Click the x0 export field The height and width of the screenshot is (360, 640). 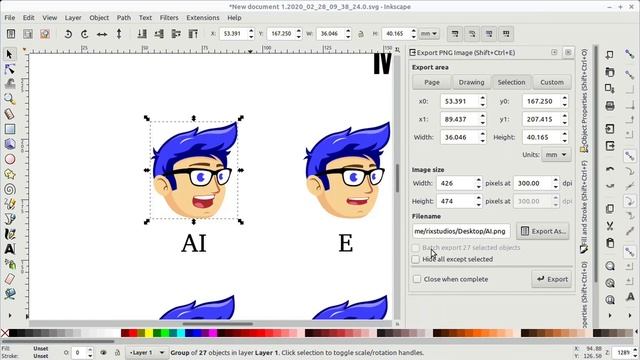coord(460,101)
